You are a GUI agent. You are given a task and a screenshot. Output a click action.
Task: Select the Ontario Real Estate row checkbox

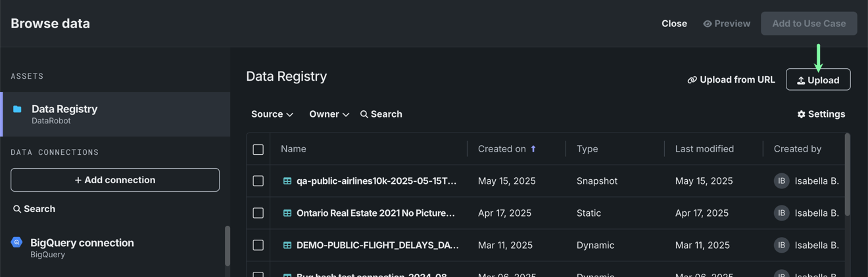pos(258,213)
